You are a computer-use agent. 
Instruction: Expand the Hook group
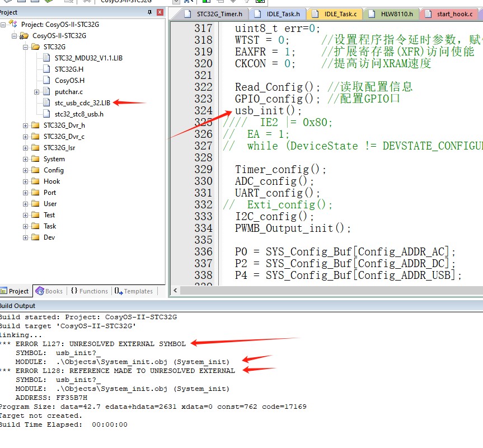coord(25,182)
